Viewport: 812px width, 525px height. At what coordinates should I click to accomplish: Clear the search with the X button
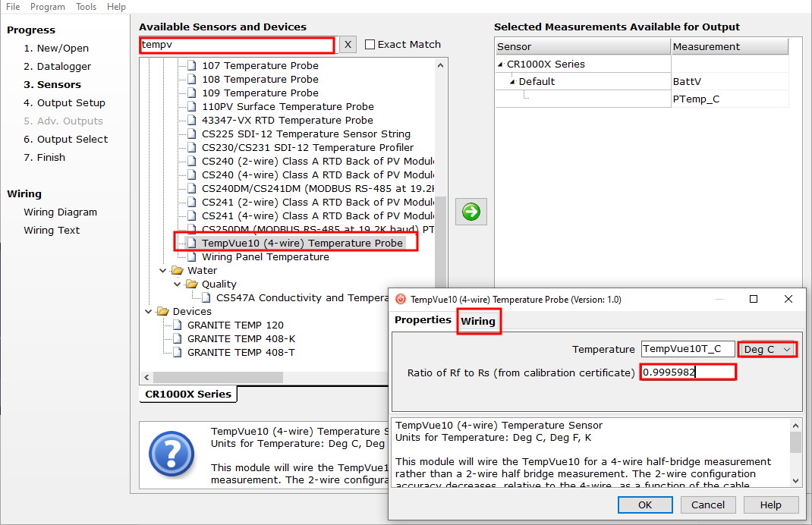(x=348, y=45)
